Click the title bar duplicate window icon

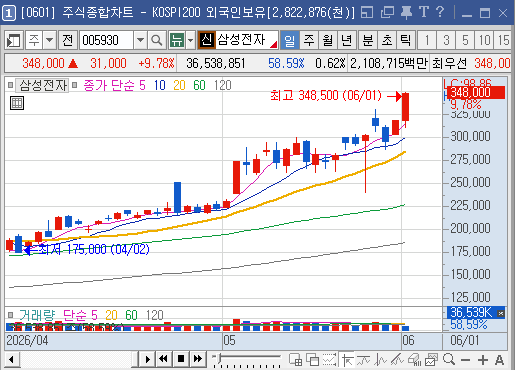tap(387, 13)
